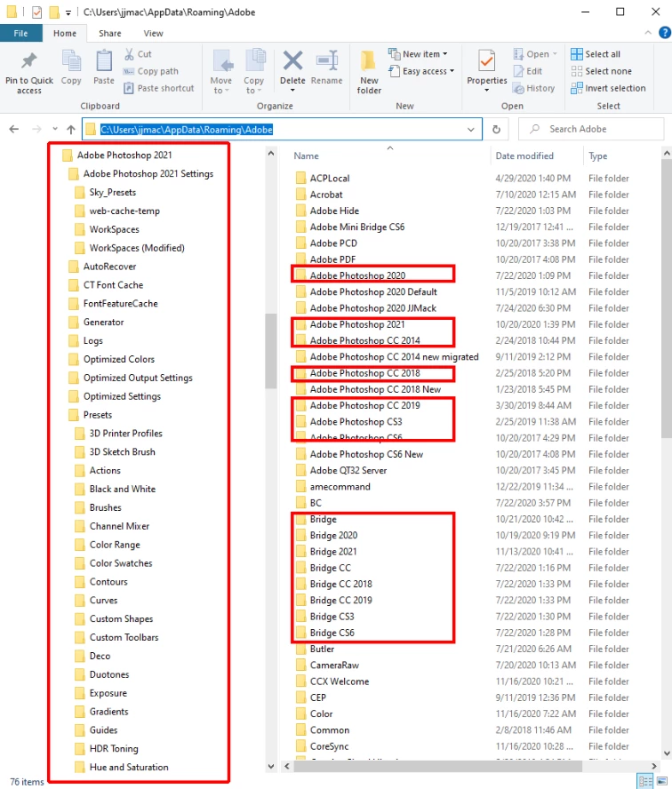
Task: Open Customize Quick Access Toolbar dropdown
Action: (68, 12)
